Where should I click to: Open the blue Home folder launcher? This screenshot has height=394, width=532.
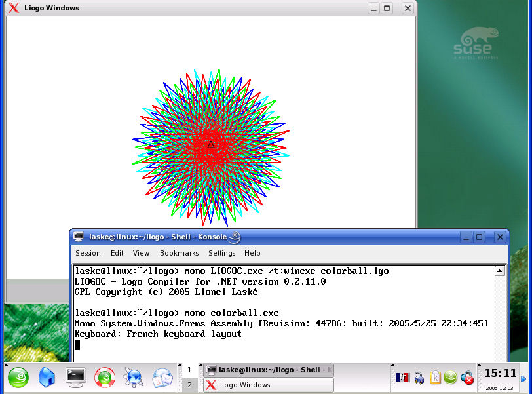pos(47,377)
